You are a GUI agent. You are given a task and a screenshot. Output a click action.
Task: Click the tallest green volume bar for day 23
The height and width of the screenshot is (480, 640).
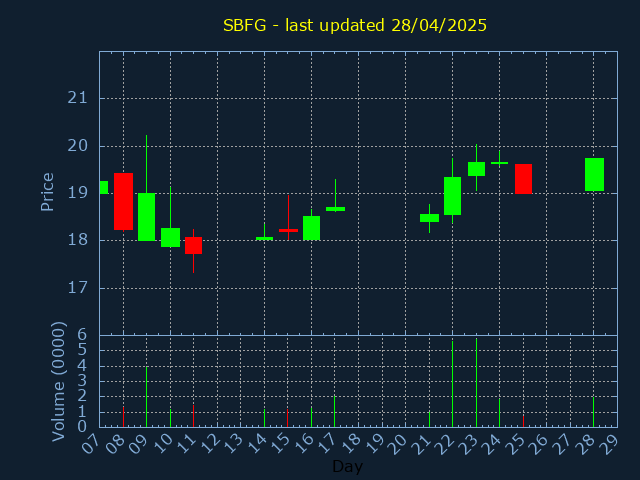tap(476, 382)
